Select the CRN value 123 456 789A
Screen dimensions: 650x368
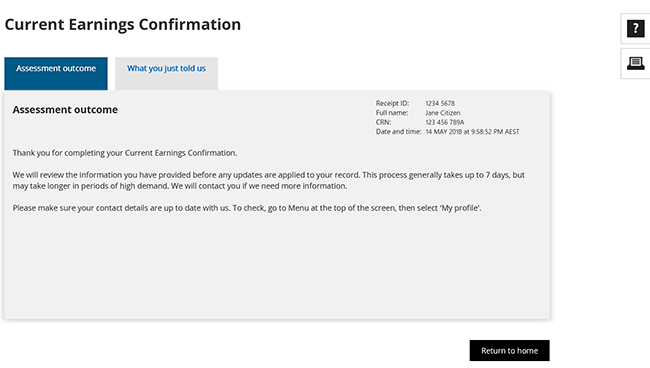[x=445, y=122]
